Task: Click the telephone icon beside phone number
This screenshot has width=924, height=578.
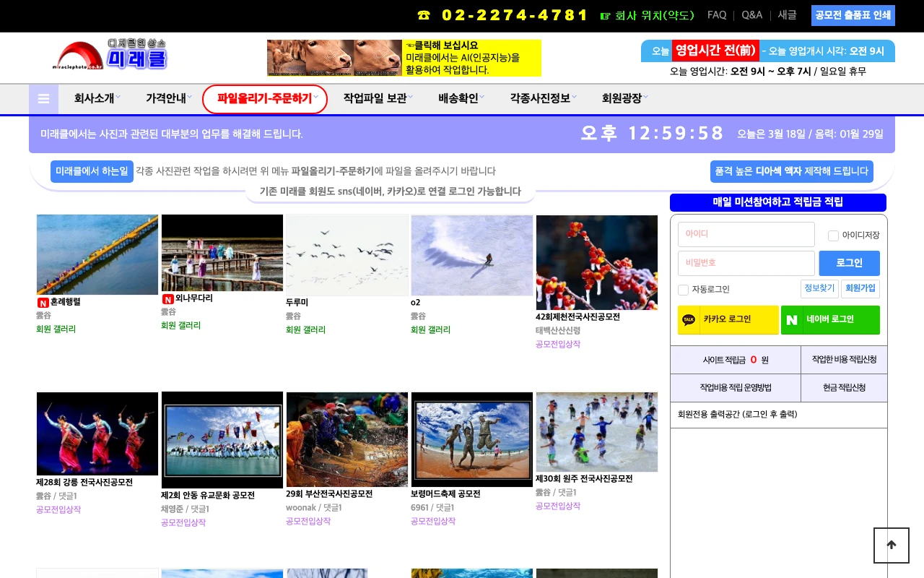Action: point(424,15)
